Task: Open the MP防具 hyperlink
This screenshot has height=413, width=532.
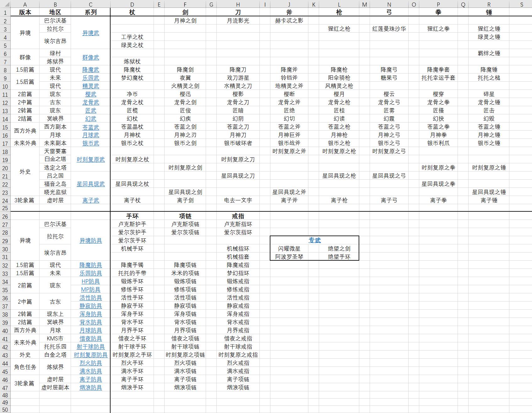Action: pos(90,290)
